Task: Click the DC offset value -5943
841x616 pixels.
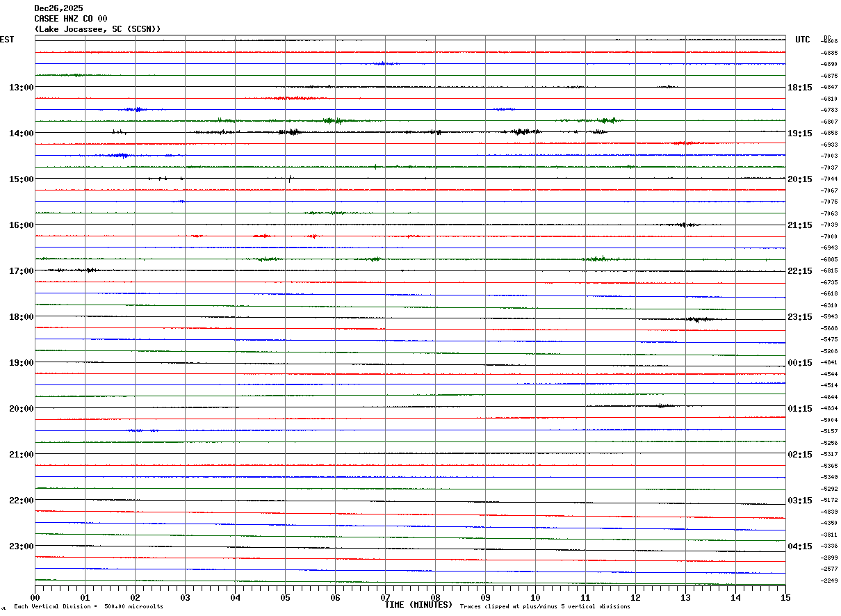Action: 829,317
